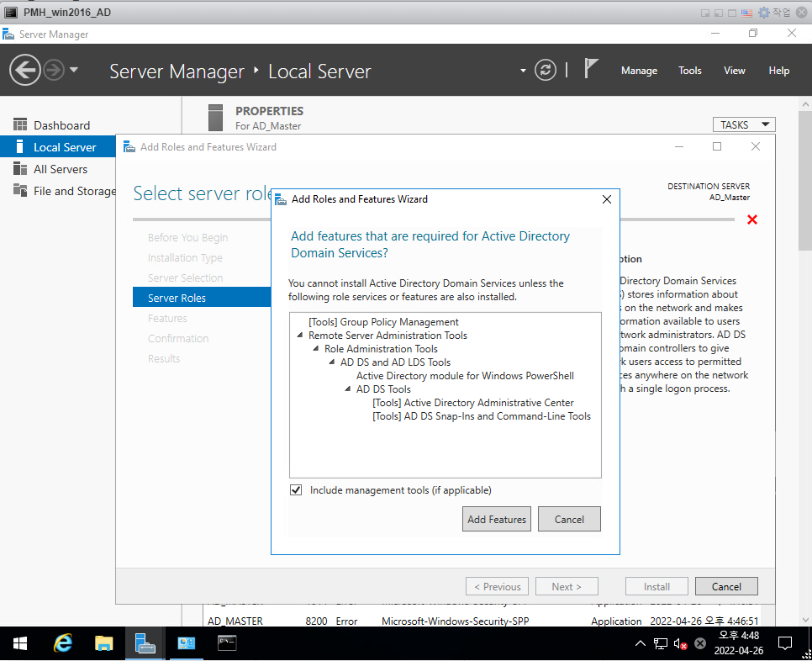Collapse the AD DS Tools node

[x=348, y=389]
